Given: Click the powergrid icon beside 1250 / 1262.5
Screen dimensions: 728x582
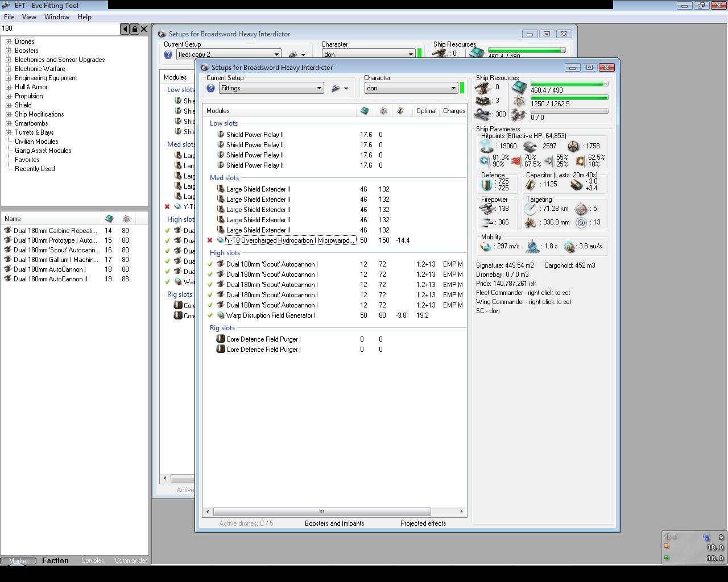Looking at the screenshot, I should pos(519,101).
